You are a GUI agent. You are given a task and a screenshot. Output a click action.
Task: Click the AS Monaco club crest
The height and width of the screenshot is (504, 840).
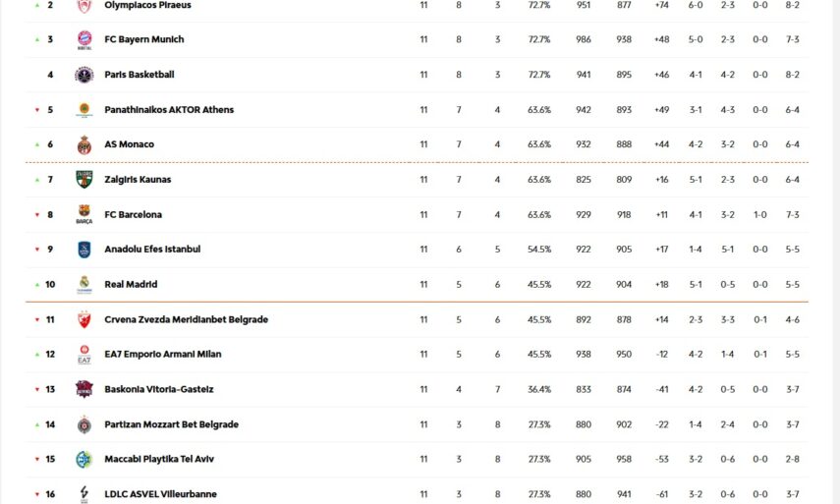click(84, 144)
